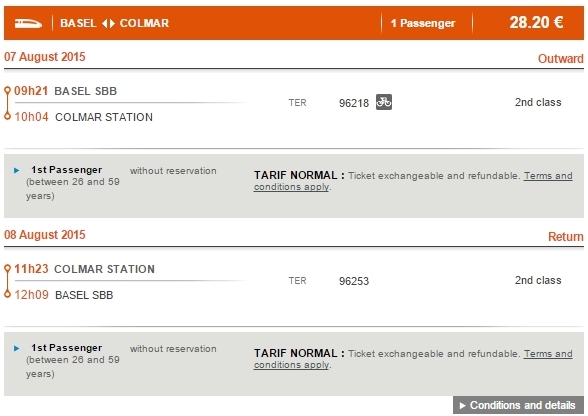Click the bicycle icon beside train 96218
This screenshot has width=588, height=416.
[x=384, y=102]
